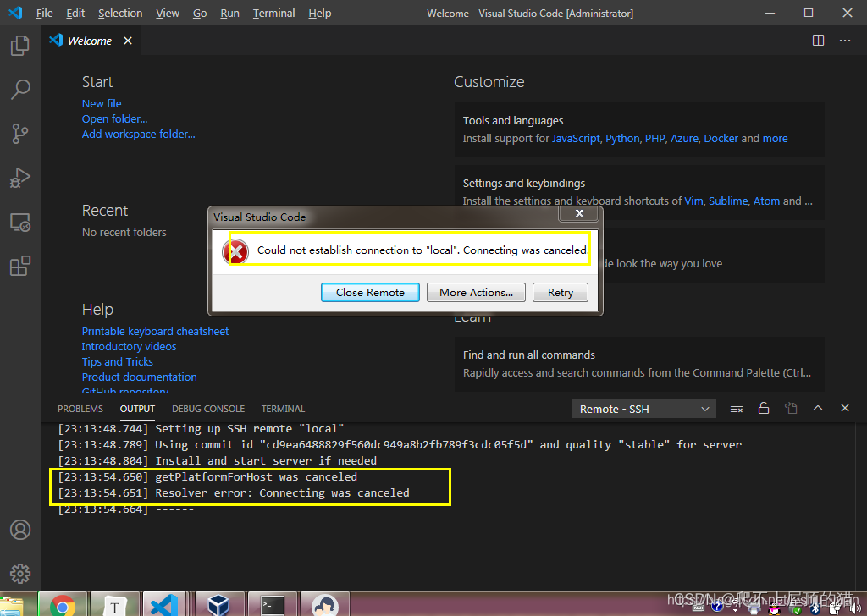Open the Manage gear icon
The image size is (867, 616).
pyautogui.click(x=20, y=574)
